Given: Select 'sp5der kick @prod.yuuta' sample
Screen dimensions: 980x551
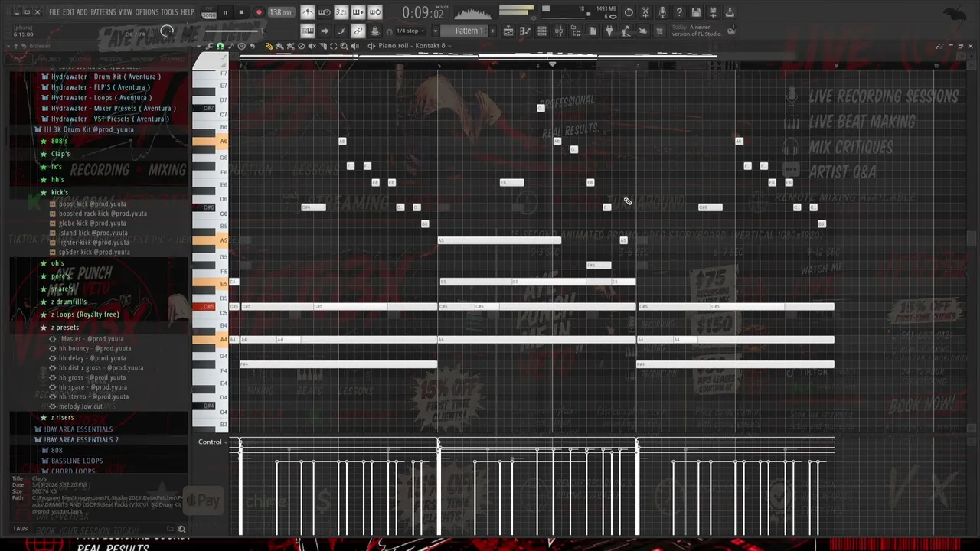Looking at the screenshot, I should pyautogui.click(x=94, y=253).
